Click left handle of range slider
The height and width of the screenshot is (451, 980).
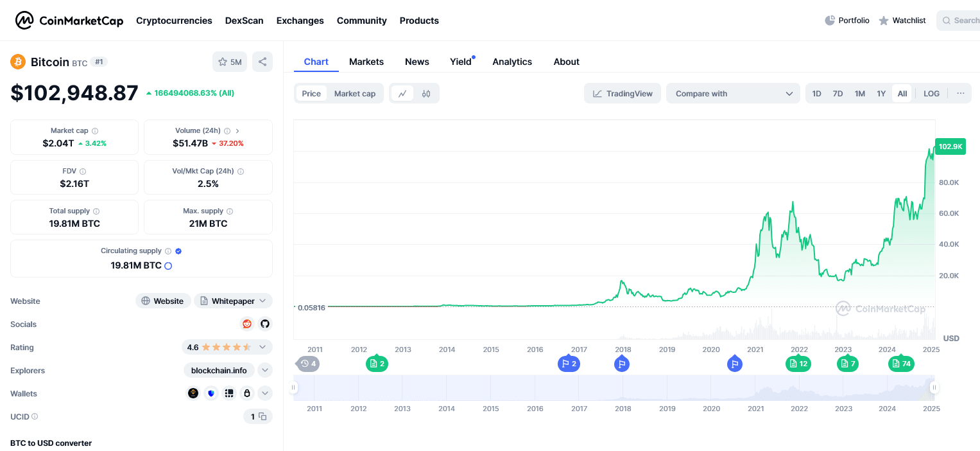point(294,387)
